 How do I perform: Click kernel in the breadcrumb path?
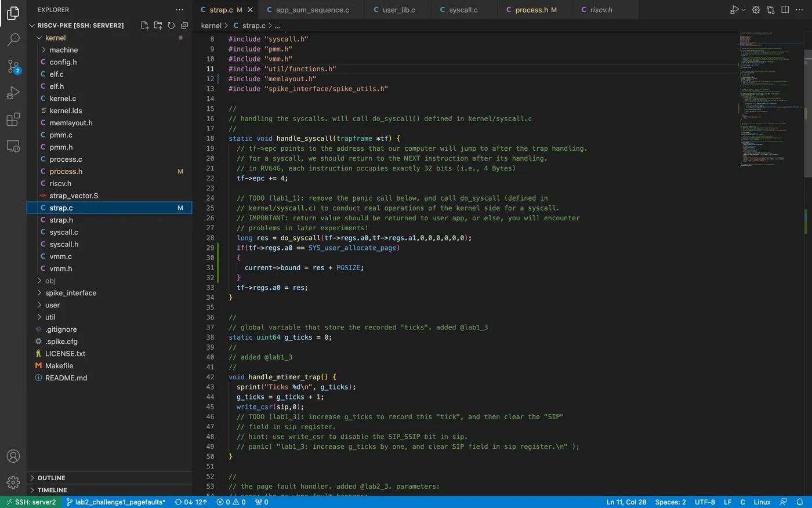(x=211, y=26)
